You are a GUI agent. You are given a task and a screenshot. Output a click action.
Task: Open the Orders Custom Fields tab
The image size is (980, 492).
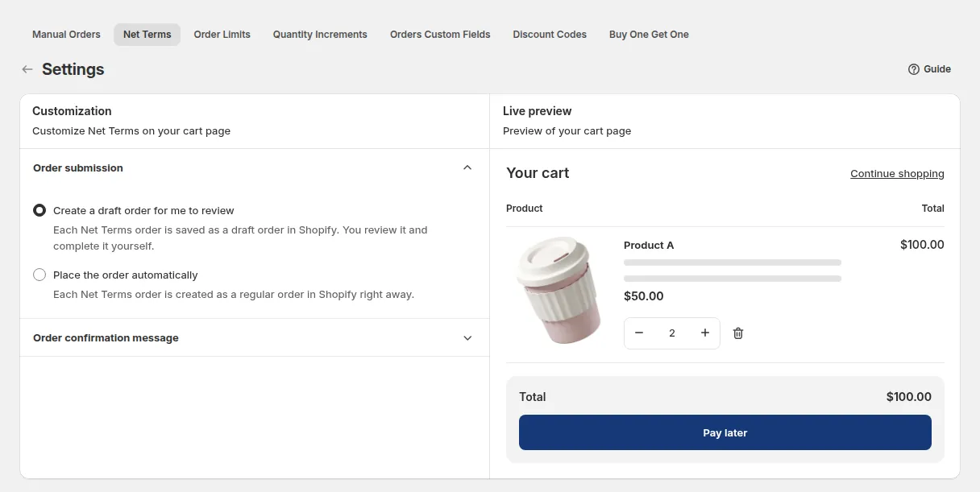pyautogui.click(x=440, y=35)
